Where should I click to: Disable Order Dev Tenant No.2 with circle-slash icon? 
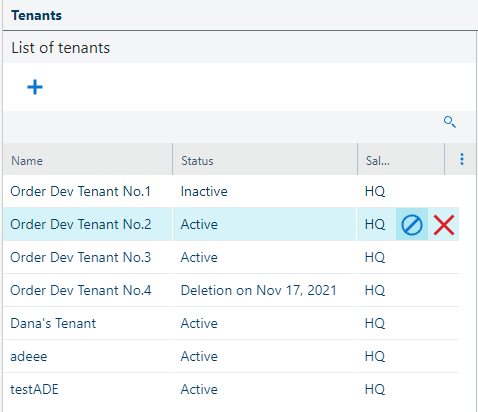[x=412, y=224]
